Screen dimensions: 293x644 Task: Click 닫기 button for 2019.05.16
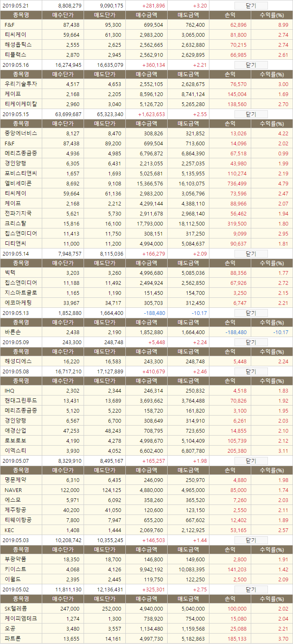(251, 65)
